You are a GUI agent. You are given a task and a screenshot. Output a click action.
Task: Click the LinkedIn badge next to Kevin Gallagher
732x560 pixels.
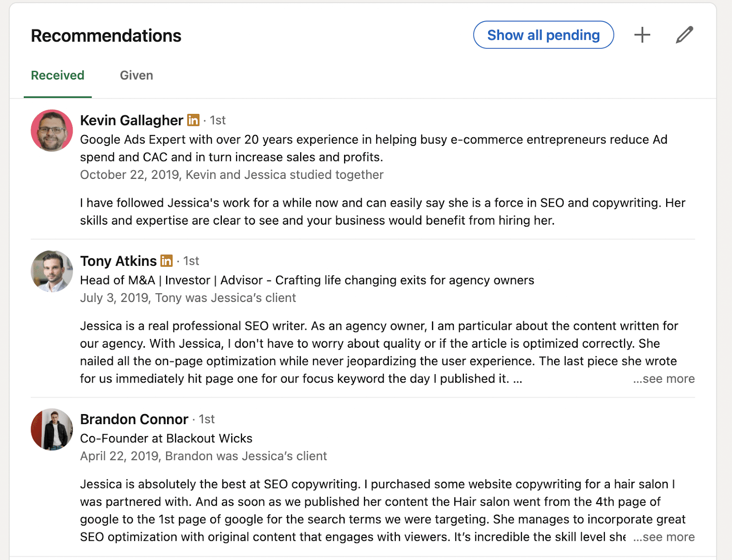tap(194, 120)
